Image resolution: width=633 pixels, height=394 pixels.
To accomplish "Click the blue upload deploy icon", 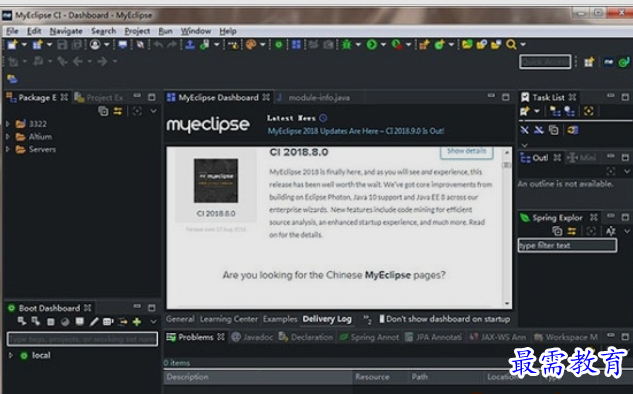I will (x=190, y=44).
